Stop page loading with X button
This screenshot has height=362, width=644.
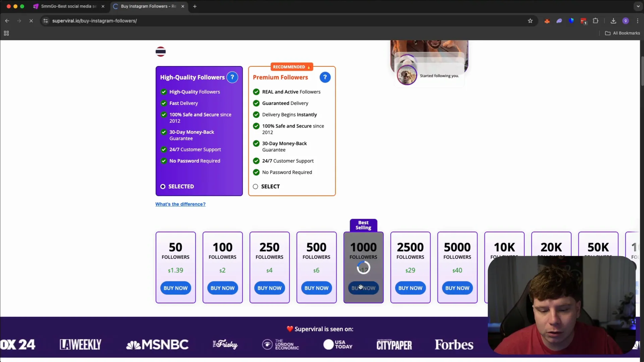coord(31,21)
